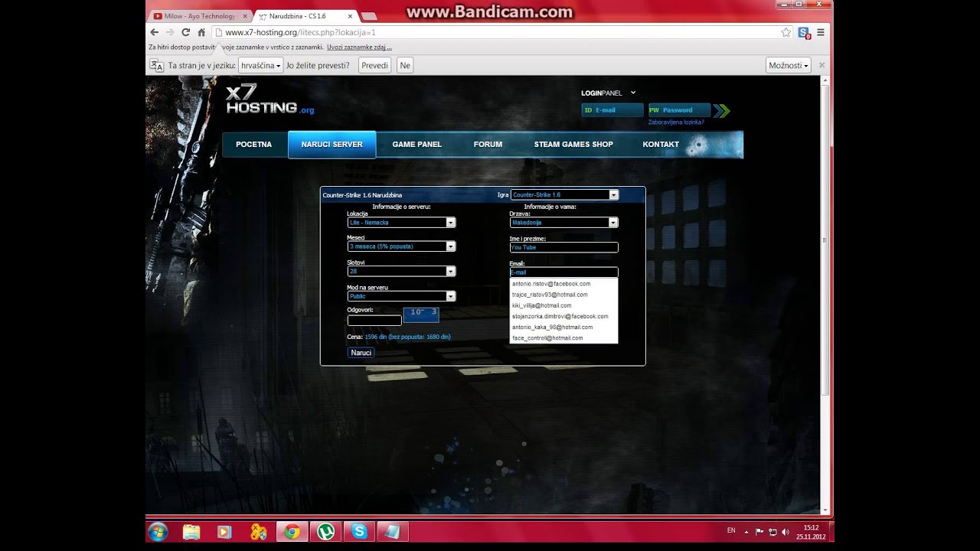The image size is (980, 551).
Task: Open Skype from the taskbar
Action: (x=359, y=531)
